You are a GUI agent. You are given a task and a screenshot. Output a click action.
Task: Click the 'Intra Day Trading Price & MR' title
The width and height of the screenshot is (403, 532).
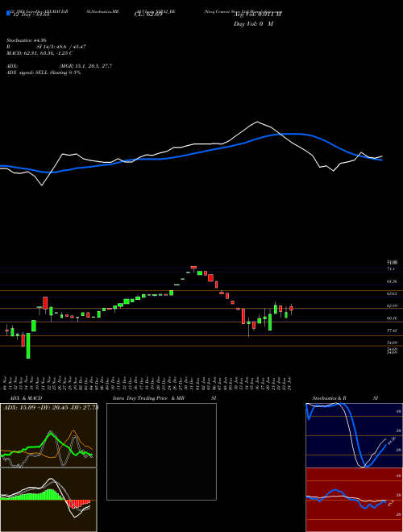point(148,398)
